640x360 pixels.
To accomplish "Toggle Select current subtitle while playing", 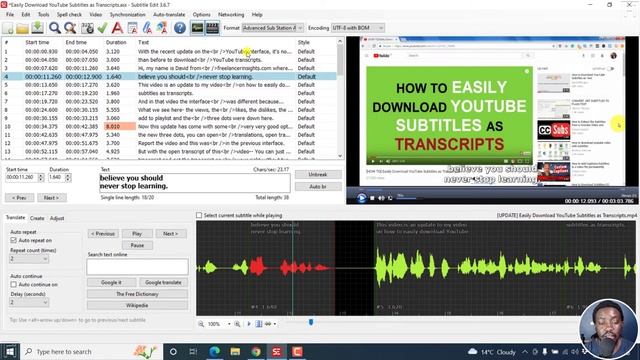I will pos(199,215).
